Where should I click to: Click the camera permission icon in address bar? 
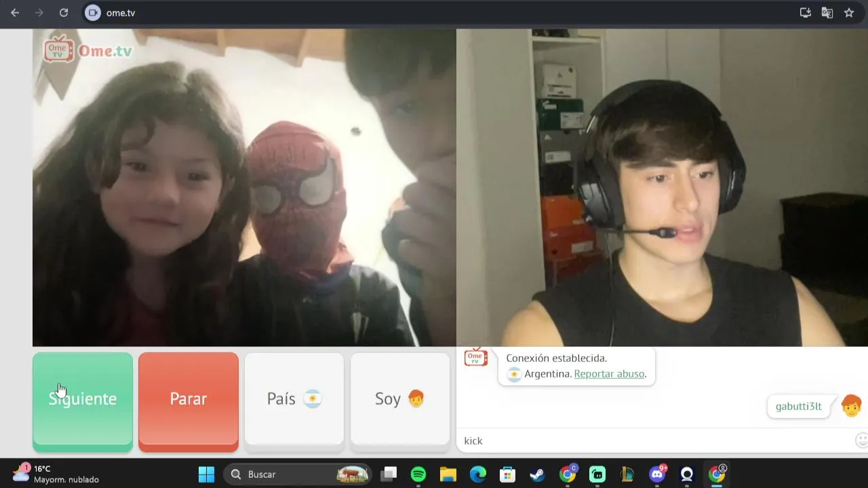(93, 12)
